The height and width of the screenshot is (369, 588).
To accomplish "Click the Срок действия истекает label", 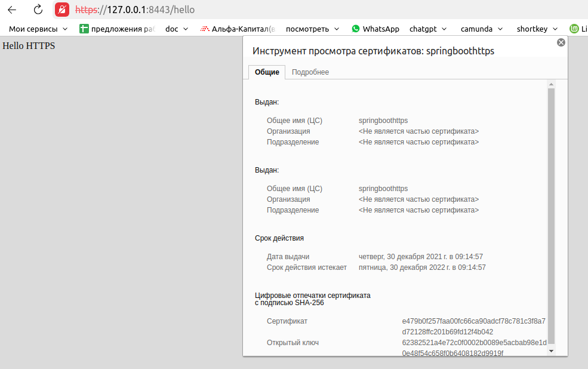I will 307,267.
